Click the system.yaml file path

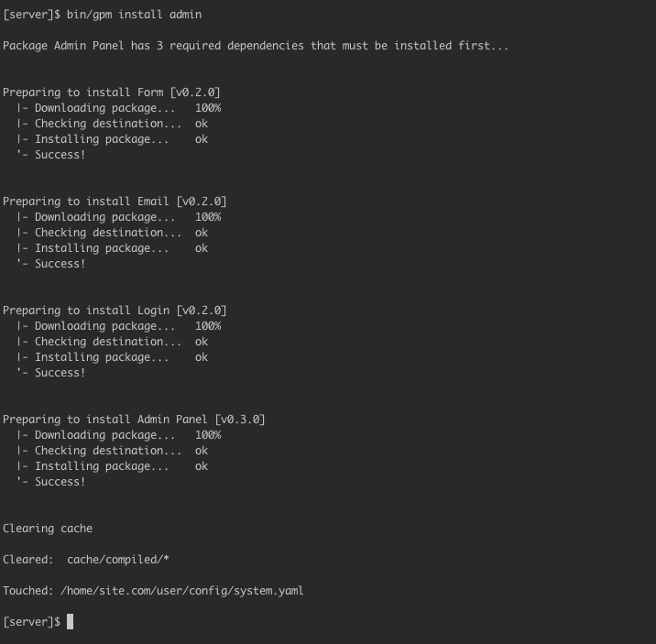[181, 591]
